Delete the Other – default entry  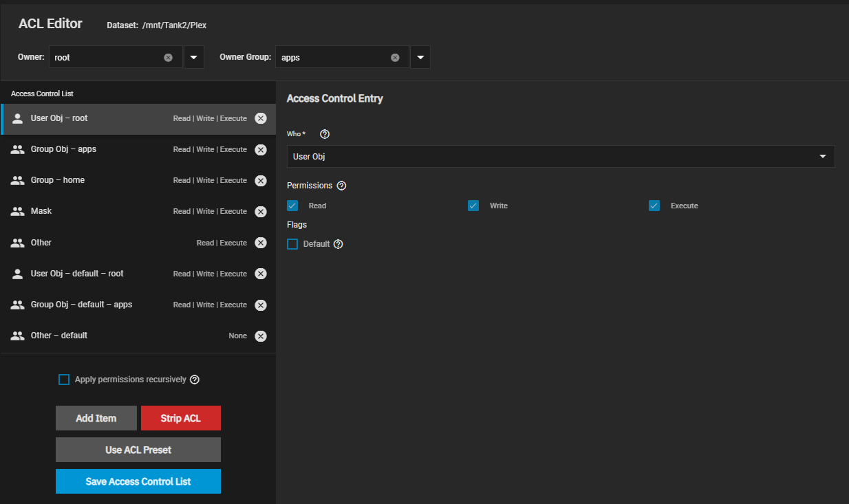[x=261, y=336]
